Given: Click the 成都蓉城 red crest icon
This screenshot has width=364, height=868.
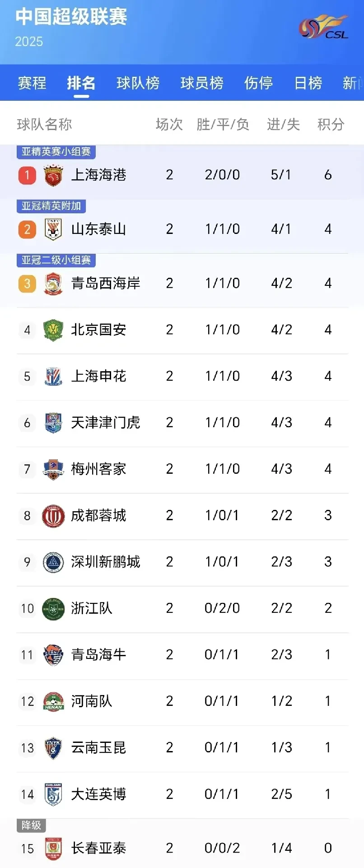Looking at the screenshot, I should (x=53, y=516).
